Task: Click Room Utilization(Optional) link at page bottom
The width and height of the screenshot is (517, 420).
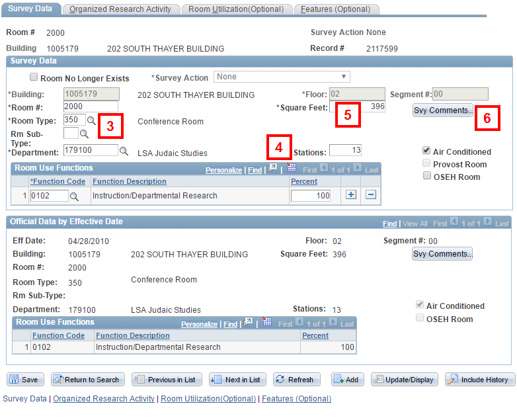Action: point(208,399)
